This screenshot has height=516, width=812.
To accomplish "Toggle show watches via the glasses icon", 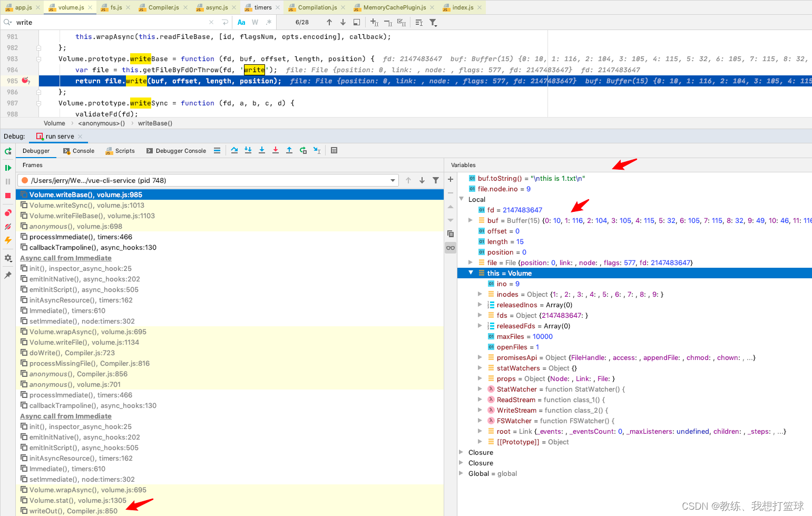I will coord(451,248).
